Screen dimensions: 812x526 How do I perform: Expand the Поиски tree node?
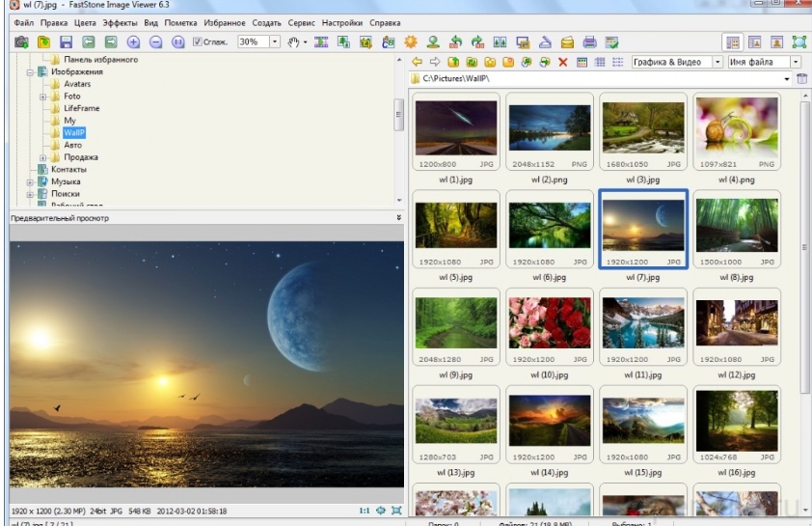(30, 194)
